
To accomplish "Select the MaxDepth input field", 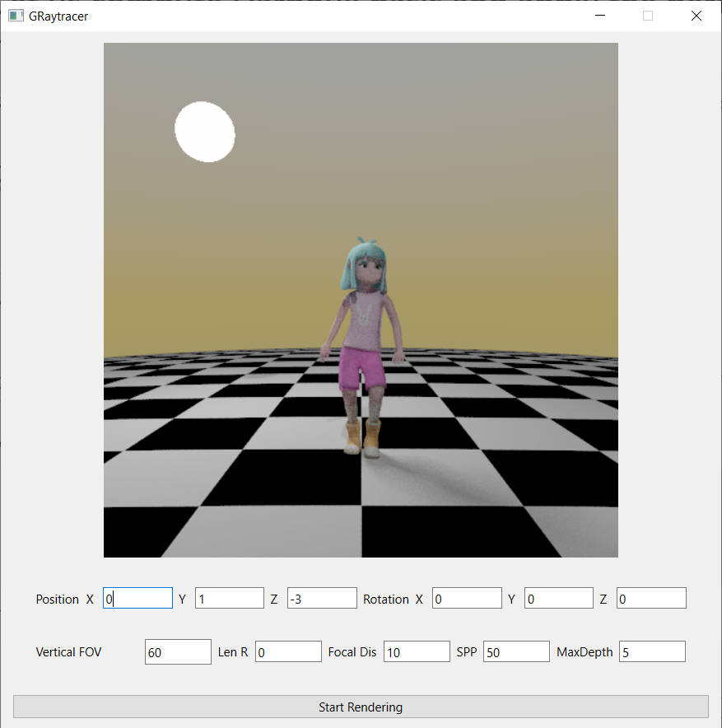I will [652, 652].
